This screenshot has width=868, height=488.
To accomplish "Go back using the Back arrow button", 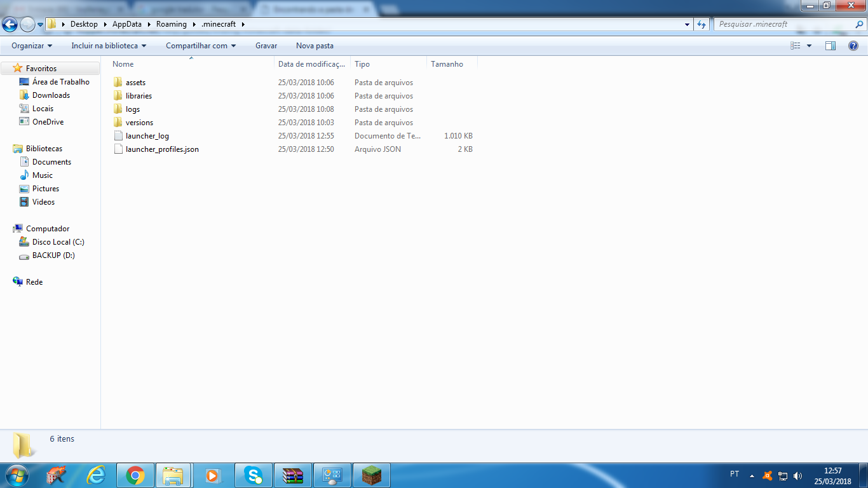I will tap(10, 25).
